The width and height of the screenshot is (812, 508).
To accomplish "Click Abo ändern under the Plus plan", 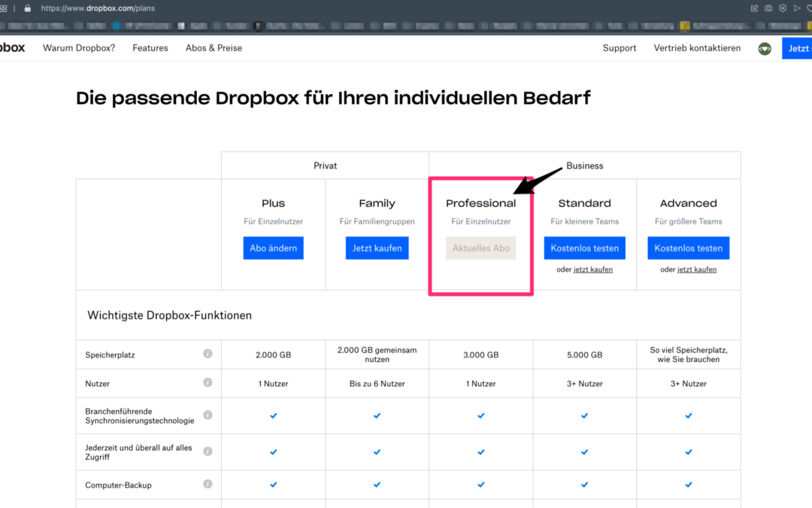I will click(274, 248).
